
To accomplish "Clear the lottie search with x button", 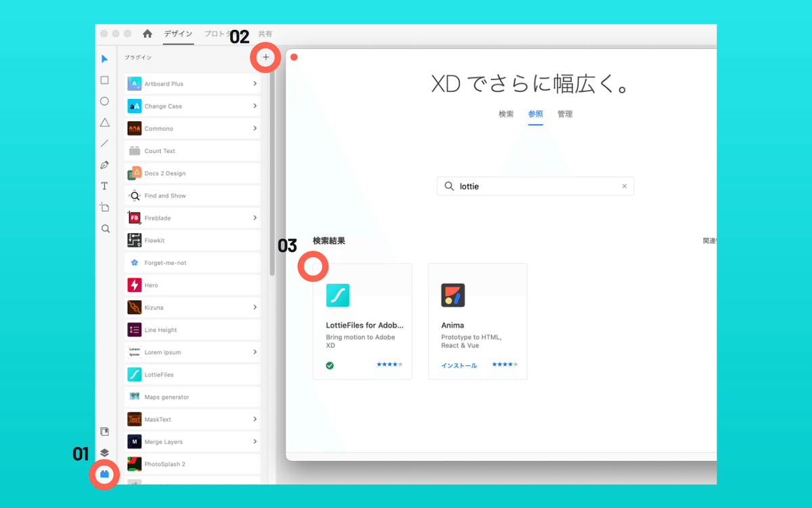I will [x=625, y=186].
